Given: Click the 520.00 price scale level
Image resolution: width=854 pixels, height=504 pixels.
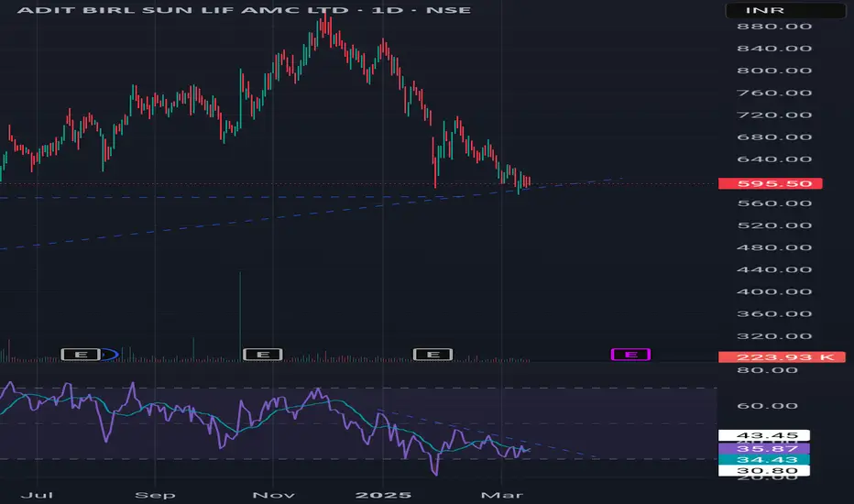Looking at the screenshot, I should point(774,225).
